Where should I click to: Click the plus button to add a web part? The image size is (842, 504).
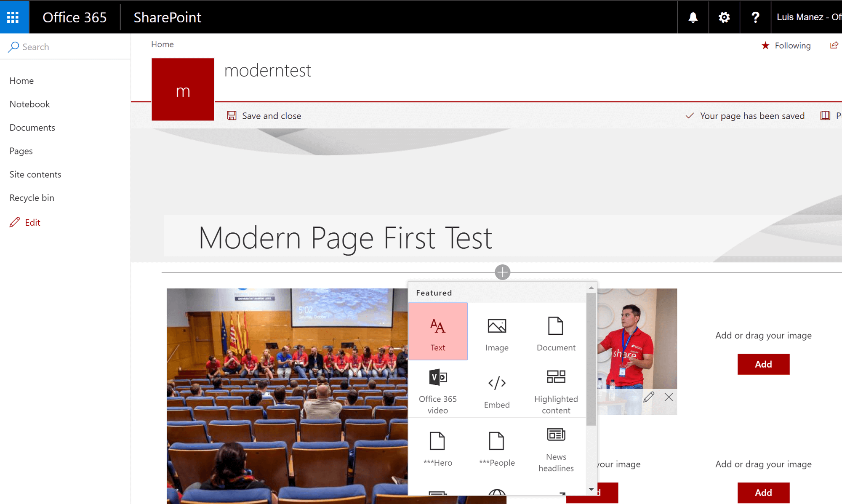tap(502, 272)
